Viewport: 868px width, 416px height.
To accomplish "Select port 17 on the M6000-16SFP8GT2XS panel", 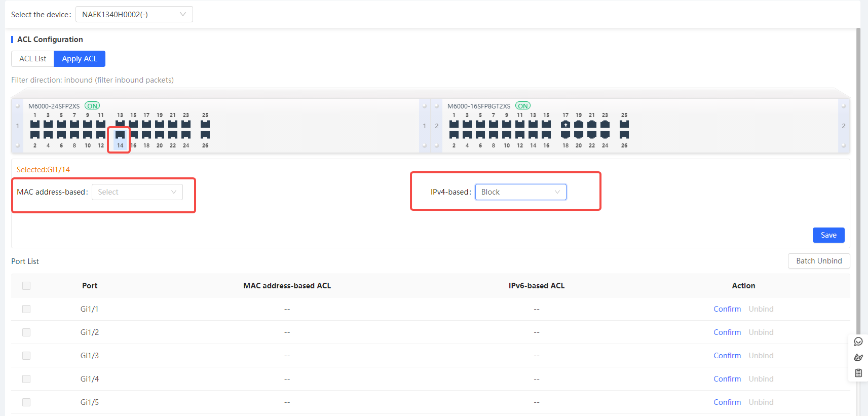I will click(x=565, y=124).
